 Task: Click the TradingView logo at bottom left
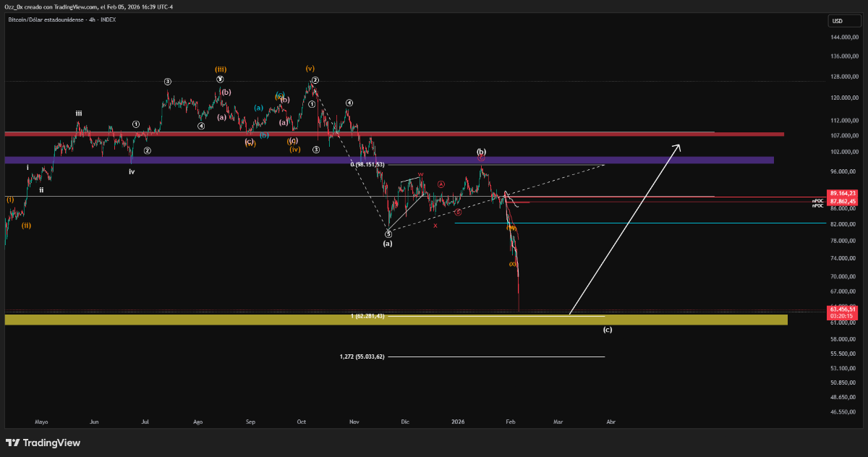point(43,443)
